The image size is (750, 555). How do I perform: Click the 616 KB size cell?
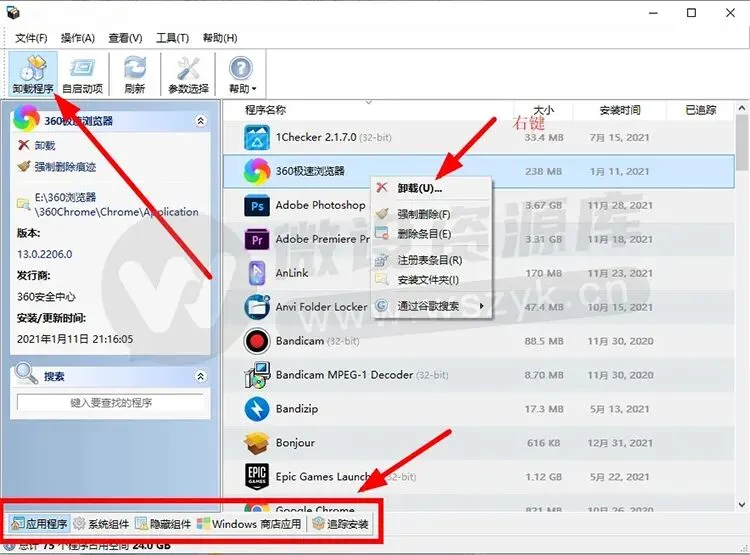[543, 443]
